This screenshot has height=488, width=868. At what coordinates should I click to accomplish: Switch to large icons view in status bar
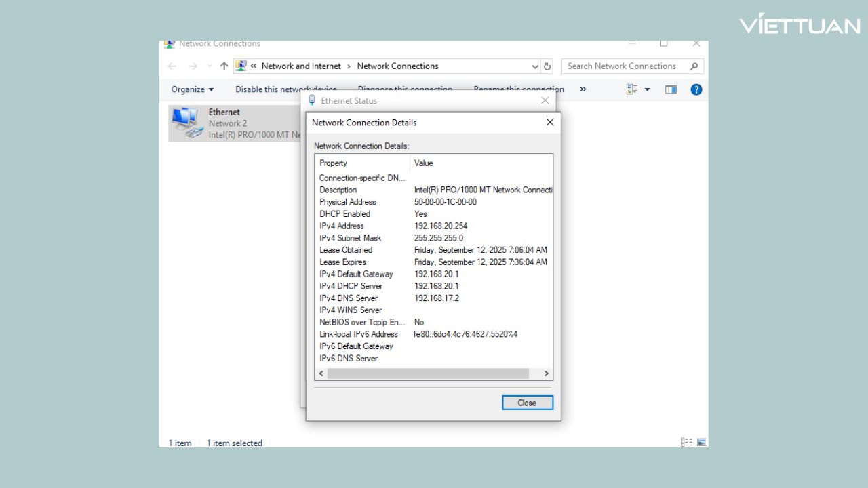[702, 443]
